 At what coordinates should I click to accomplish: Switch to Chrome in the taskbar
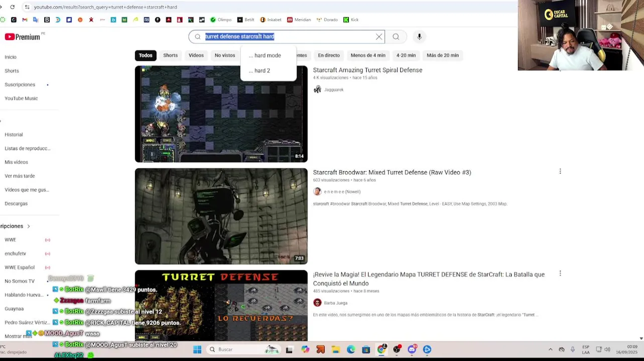tap(381, 349)
